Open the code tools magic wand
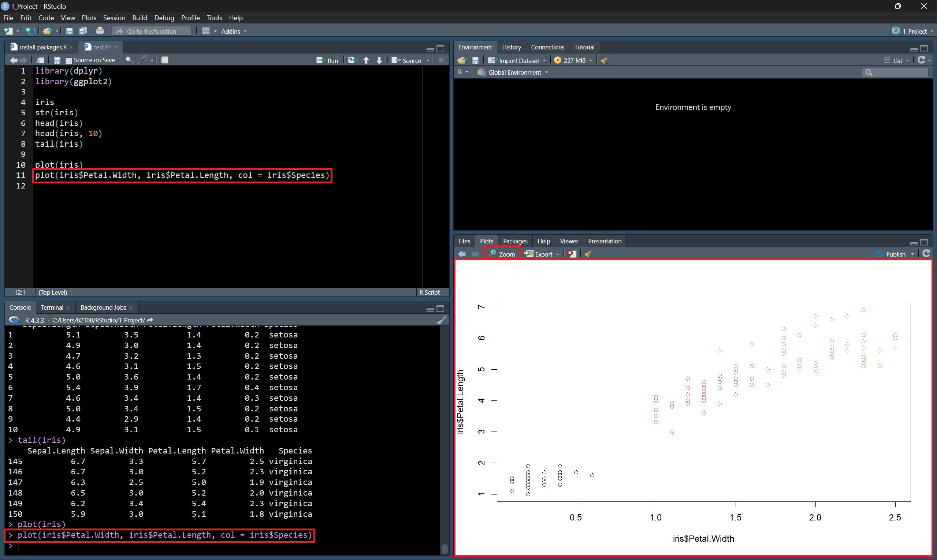This screenshot has height=560, width=937. point(143,60)
